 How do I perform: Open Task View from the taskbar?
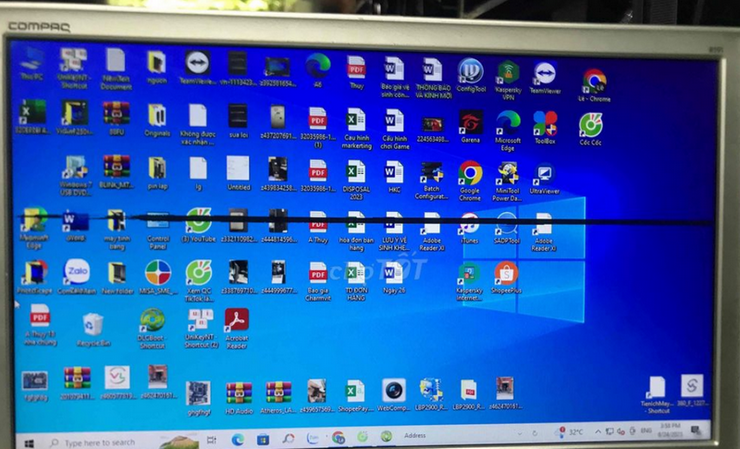click(x=212, y=440)
